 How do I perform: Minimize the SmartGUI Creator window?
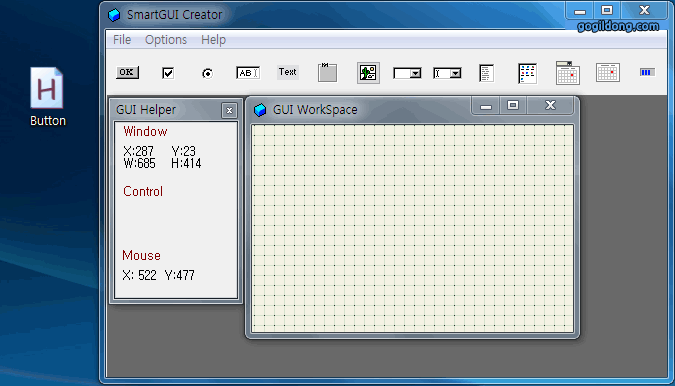pos(580,10)
